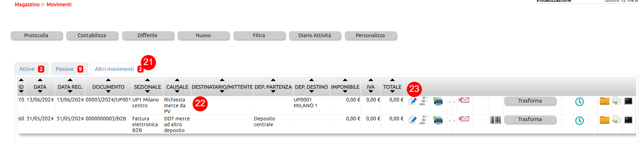The height and width of the screenshot is (142, 644).
Task: Open folder icon for movement 60
Action: 605,120
